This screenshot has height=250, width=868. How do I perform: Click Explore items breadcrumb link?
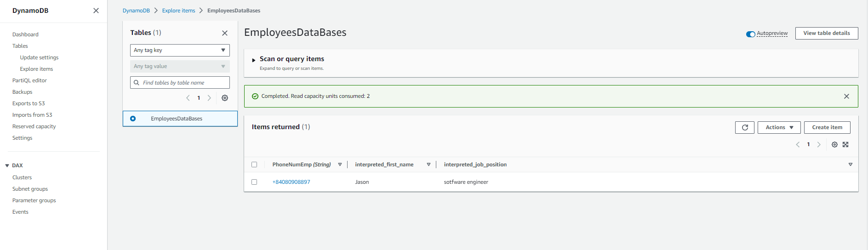coord(178,11)
